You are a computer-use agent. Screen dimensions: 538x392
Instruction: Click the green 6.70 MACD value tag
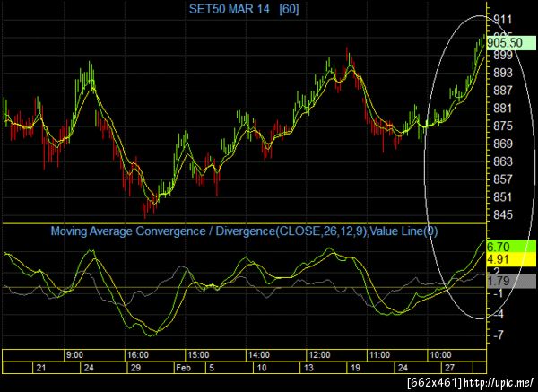[x=511, y=247]
